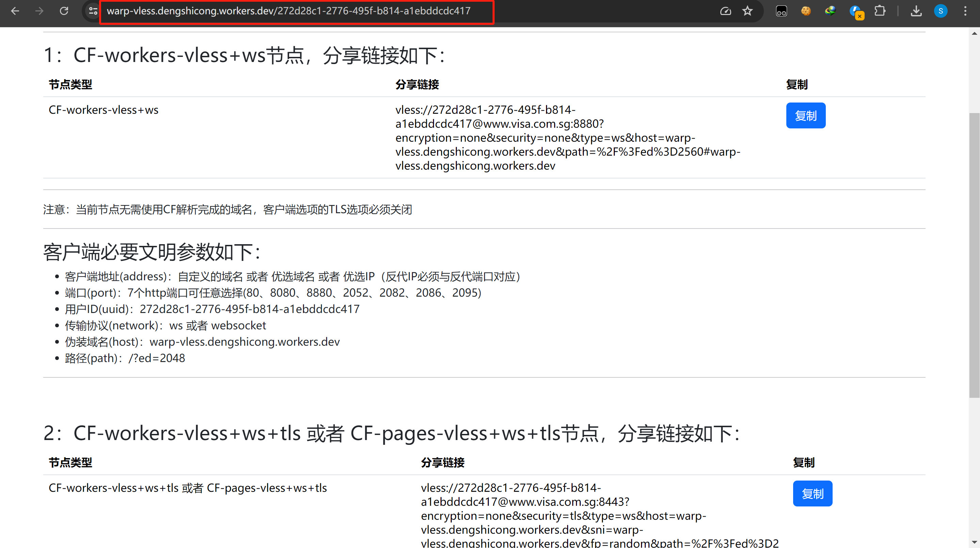The height and width of the screenshot is (548, 980).
Task: Reload the current page
Action: (x=64, y=11)
